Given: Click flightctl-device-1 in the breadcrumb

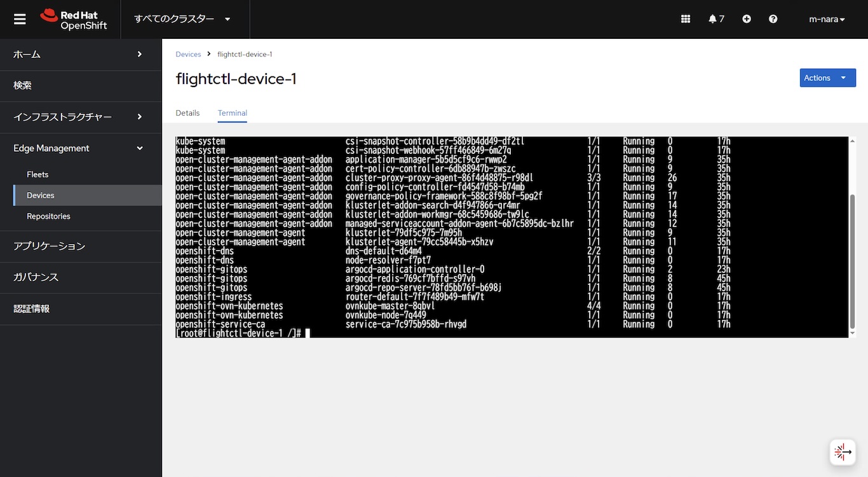Looking at the screenshot, I should coord(245,54).
